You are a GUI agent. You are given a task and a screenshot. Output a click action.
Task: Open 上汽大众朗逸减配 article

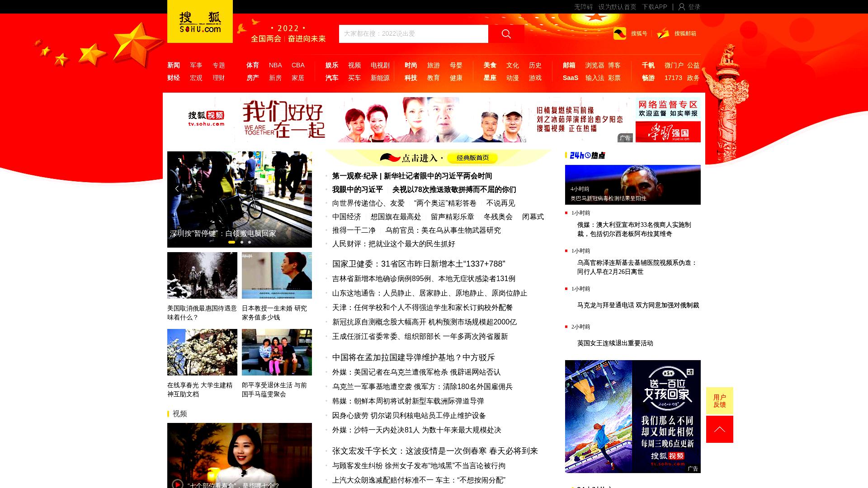(x=419, y=480)
